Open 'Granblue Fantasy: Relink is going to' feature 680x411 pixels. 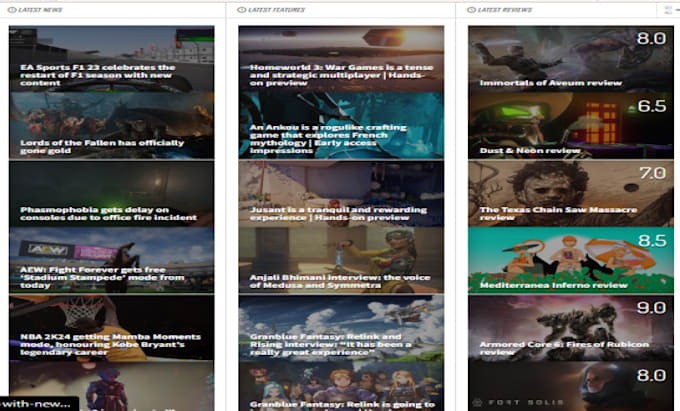[341, 386]
